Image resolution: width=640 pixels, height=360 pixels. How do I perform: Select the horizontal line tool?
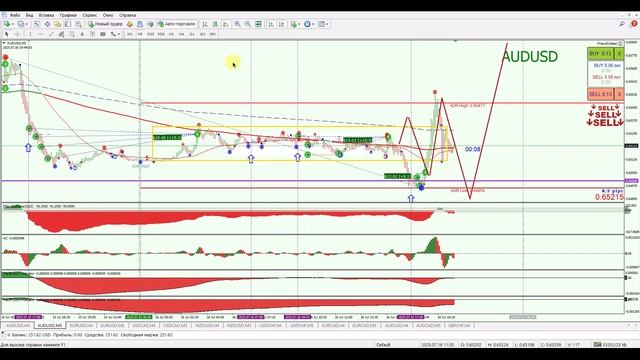41,34
